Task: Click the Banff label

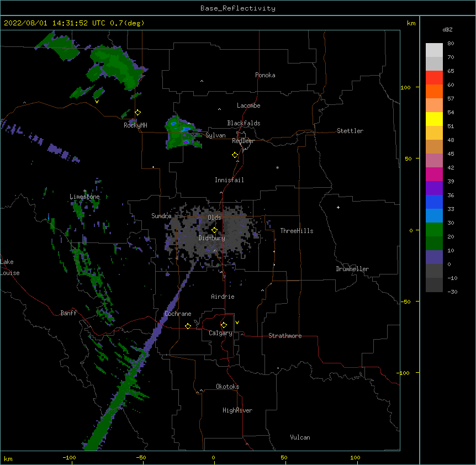Action: click(x=68, y=313)
